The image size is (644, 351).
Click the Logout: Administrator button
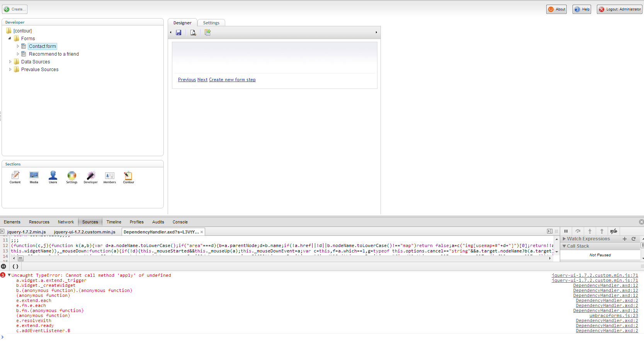(x=619, y=9)
